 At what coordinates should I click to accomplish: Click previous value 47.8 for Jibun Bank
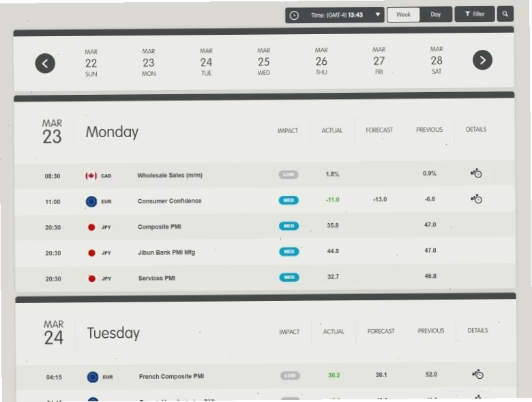(x=430, y=250)
